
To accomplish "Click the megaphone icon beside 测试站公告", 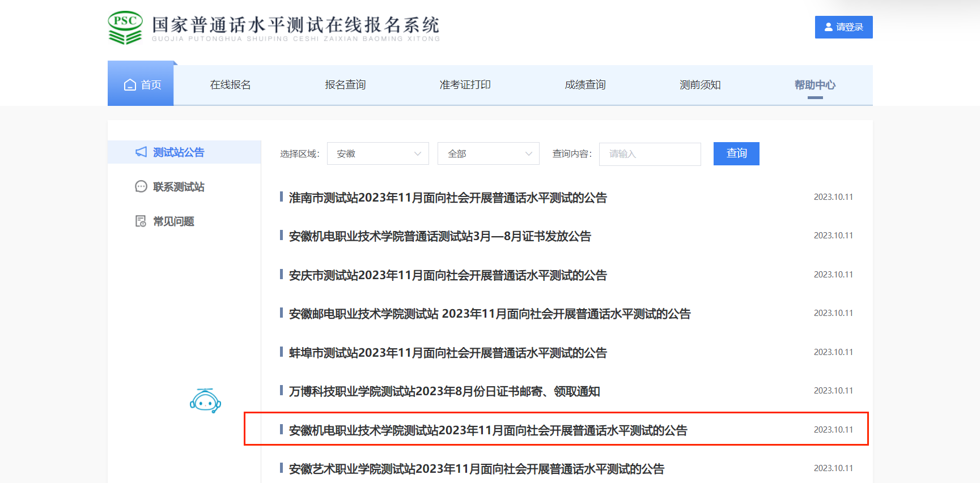I will click(x=141, y=152).
